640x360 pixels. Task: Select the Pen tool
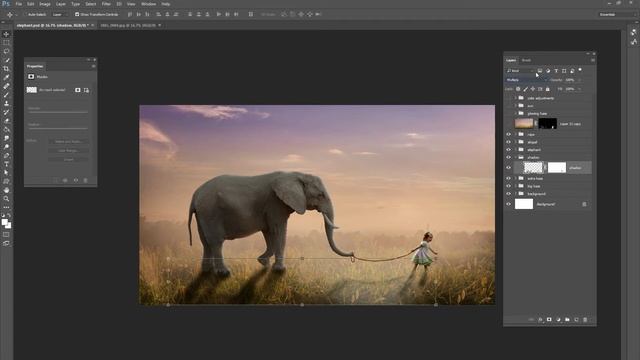6,156
